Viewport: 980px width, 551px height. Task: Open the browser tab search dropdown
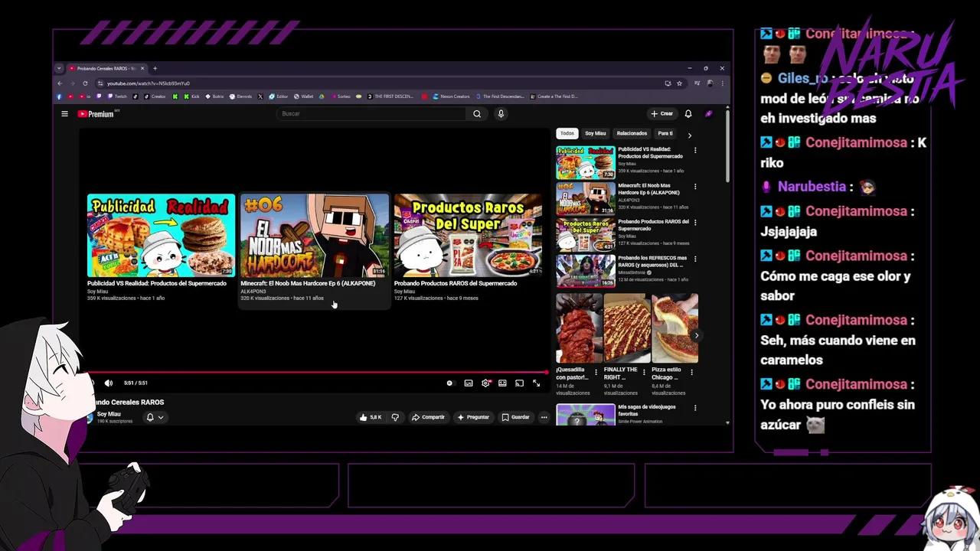coord(59,68)
